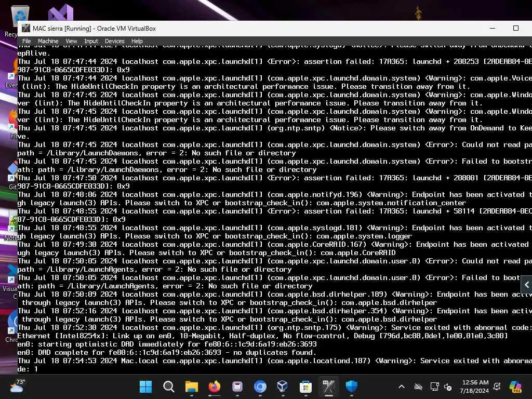The image size is (532, 399).
Task: Open network status tray icon
Action: coord(434,387)
